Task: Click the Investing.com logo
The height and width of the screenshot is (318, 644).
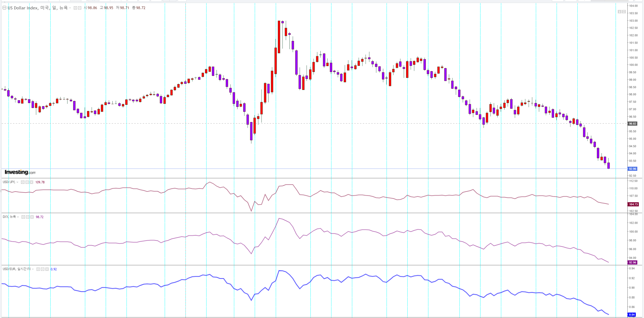Action: click(x=20, y=172)
